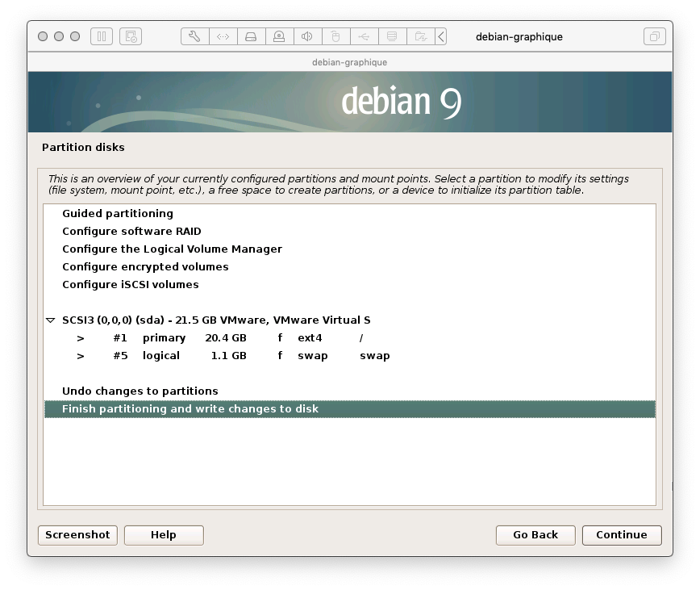The height and width of the screenshot is (590, 700).
Task: Zoom the debian-graphique window
Action: (x=75, y=36)
